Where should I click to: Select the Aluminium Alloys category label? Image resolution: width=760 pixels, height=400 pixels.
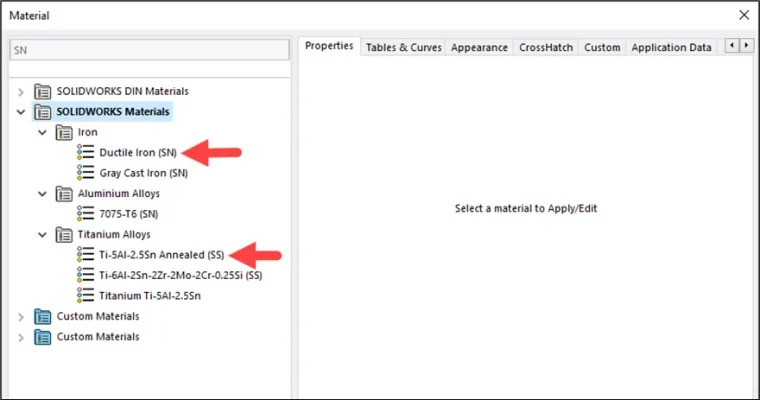119,193
